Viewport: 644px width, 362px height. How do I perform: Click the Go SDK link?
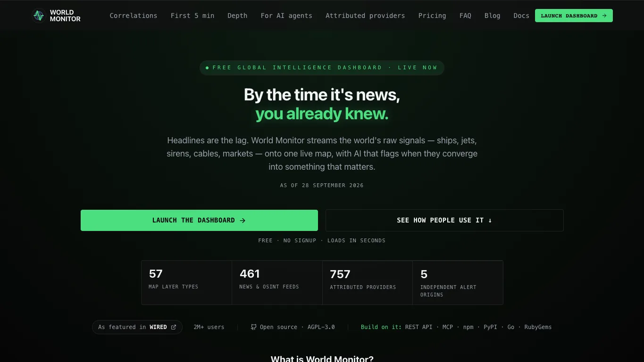pos(511,327)
